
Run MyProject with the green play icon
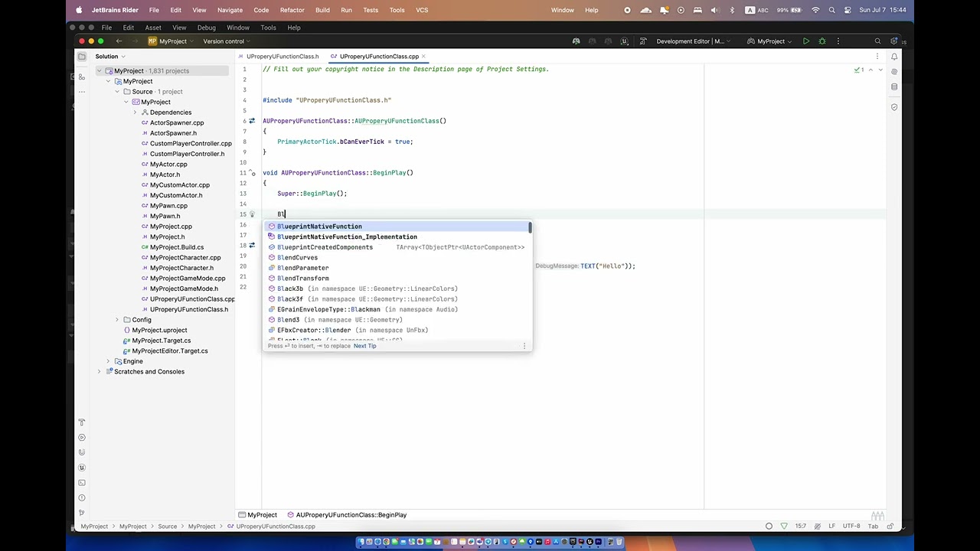806,41
